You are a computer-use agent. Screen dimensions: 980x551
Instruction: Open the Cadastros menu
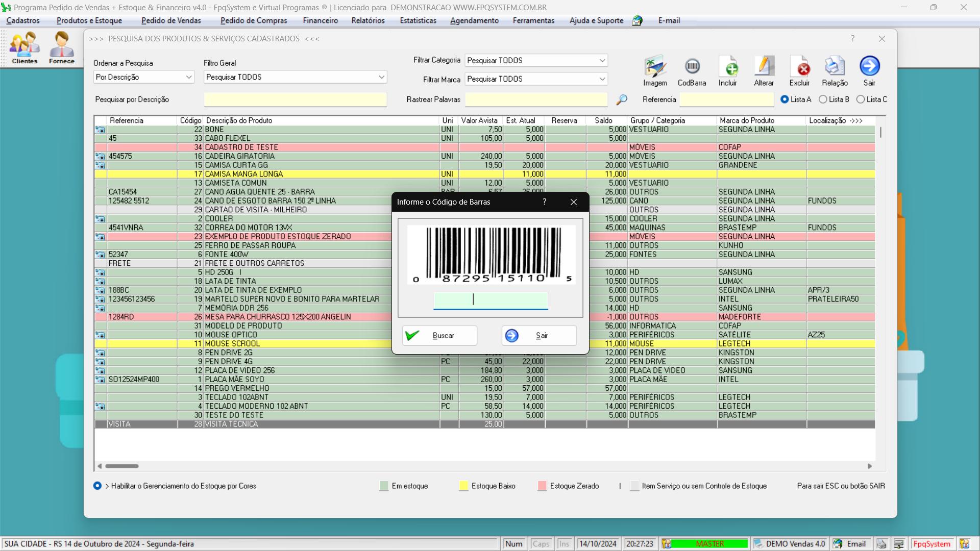pos(23,20)
